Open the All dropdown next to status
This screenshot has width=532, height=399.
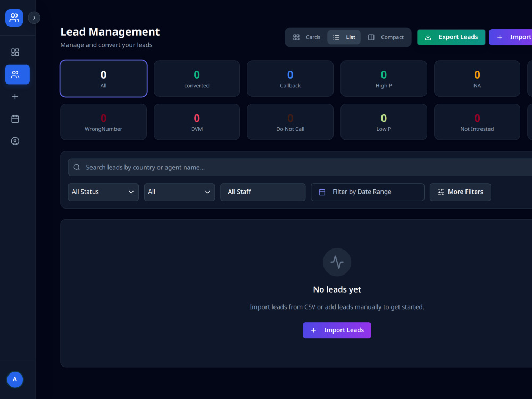179,192
